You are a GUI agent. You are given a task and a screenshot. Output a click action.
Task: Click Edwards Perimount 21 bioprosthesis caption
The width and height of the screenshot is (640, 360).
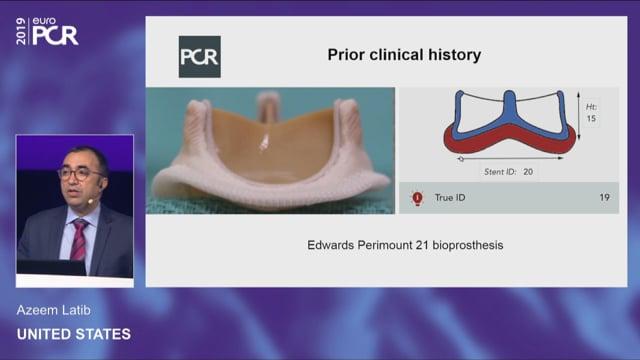405,245
